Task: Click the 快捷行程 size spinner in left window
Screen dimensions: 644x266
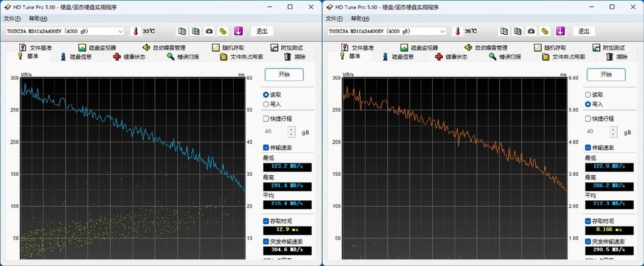Action: click(291, 131)
